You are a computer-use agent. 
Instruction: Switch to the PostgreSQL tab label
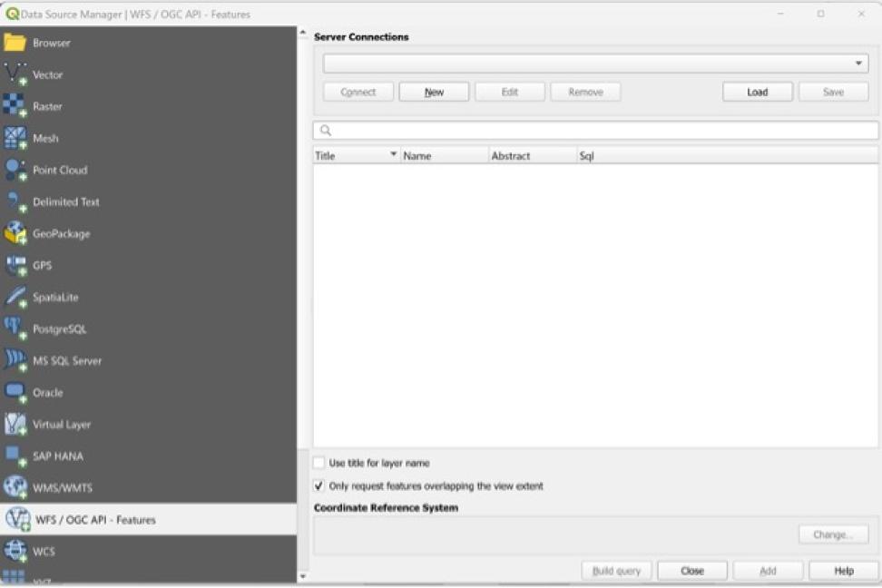pyautogui.click(x=60, y=329)
